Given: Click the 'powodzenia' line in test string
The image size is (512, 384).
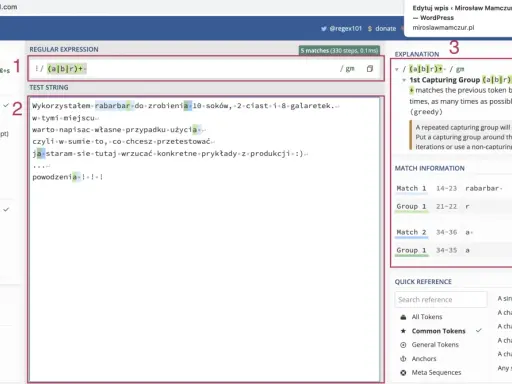Looking at the screenshot, I should pyautogui.click(x=68, y=177).
